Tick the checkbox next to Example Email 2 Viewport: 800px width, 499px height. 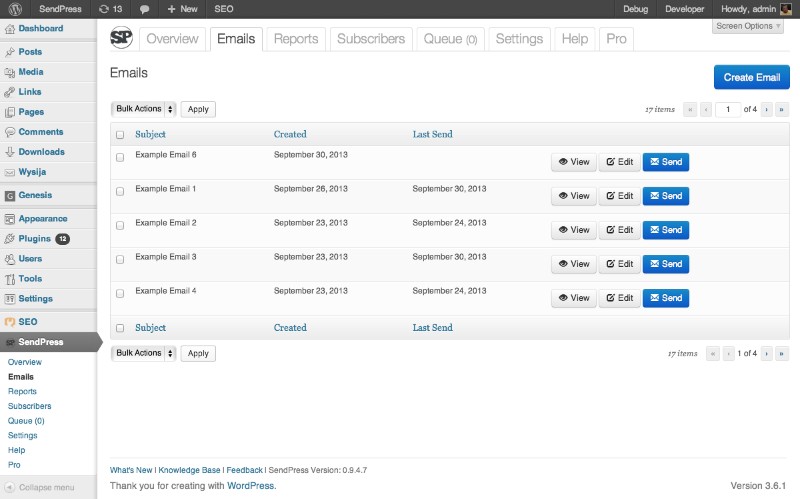120,225
